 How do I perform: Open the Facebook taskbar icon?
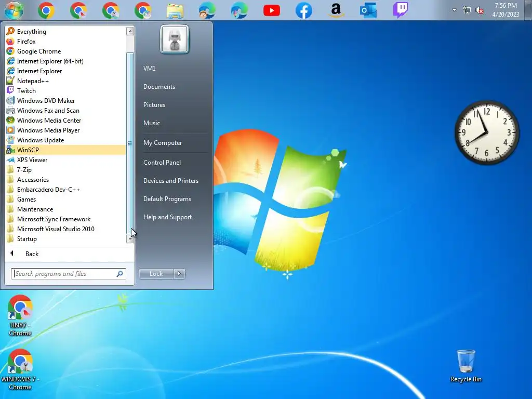303,10
